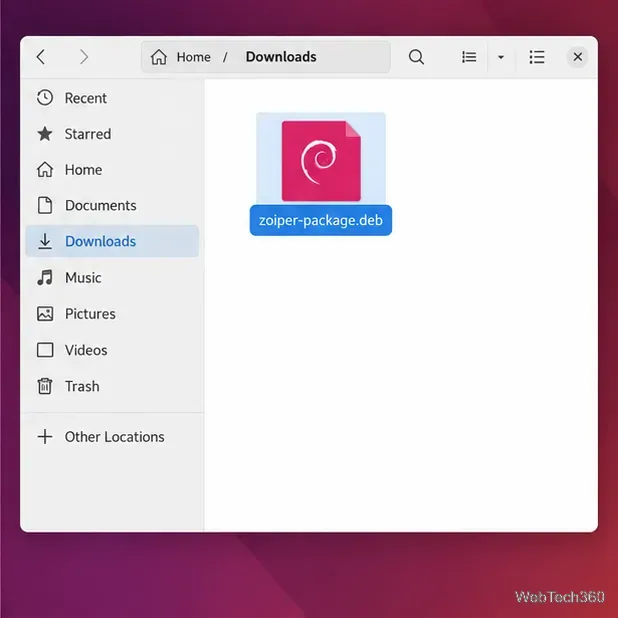Screen dimensions: 618x618
Task: Select Downloads in the sidebar
Action: coord(112,241)
